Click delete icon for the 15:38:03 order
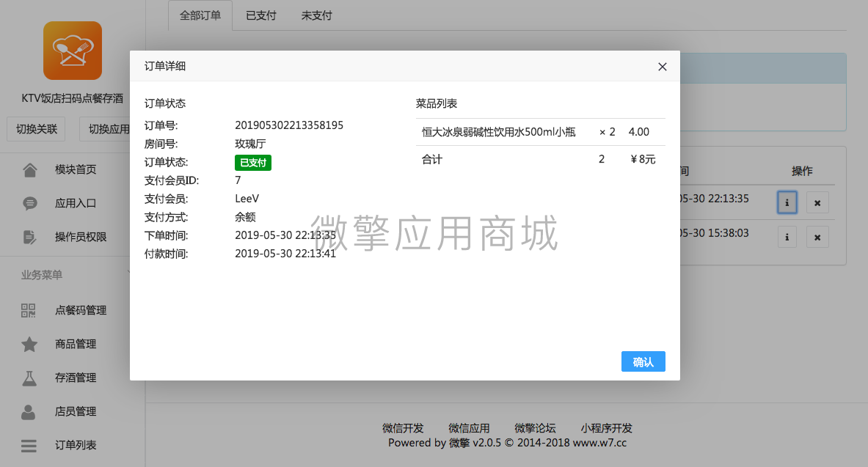 coord(817,238)
